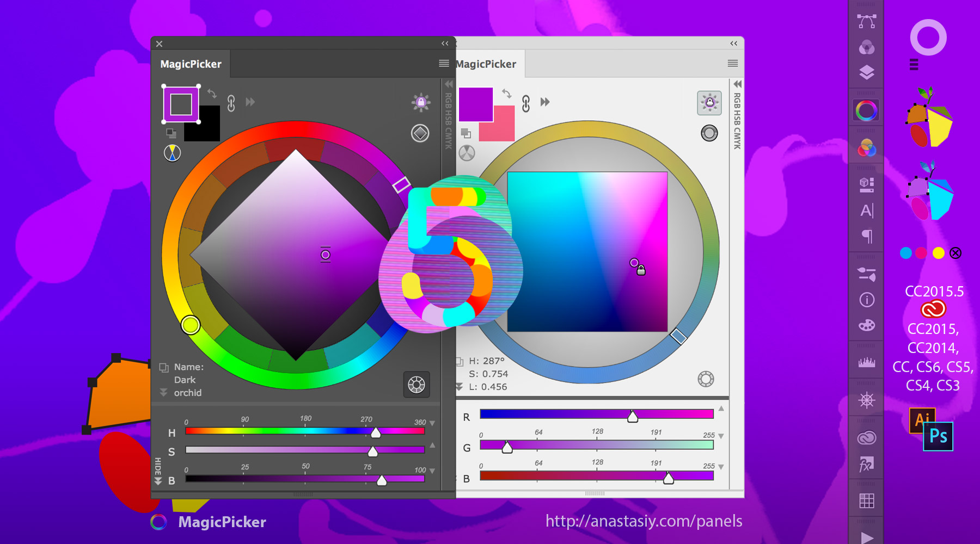Adjust the S slider handle in dark panel
980x544 pixels.
[x=373, y=451]
